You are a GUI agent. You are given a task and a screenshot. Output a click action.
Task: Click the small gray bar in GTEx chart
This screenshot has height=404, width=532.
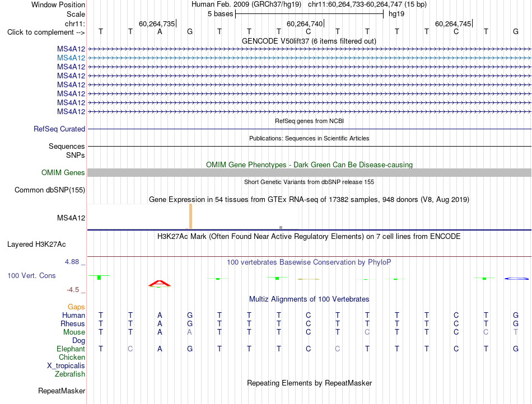281,227
